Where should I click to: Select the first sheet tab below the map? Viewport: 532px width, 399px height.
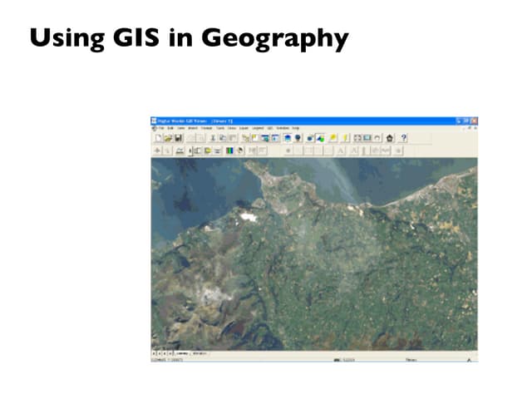183,353
